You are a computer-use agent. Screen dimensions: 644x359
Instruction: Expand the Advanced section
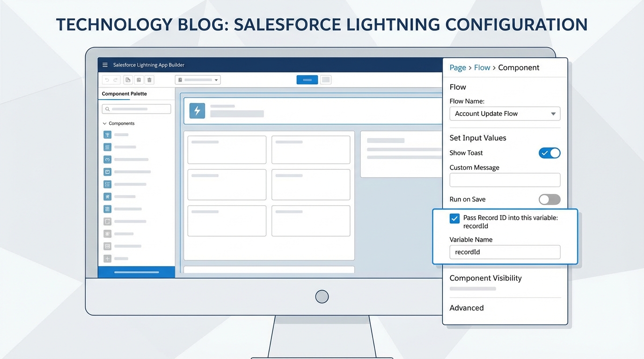466,308
